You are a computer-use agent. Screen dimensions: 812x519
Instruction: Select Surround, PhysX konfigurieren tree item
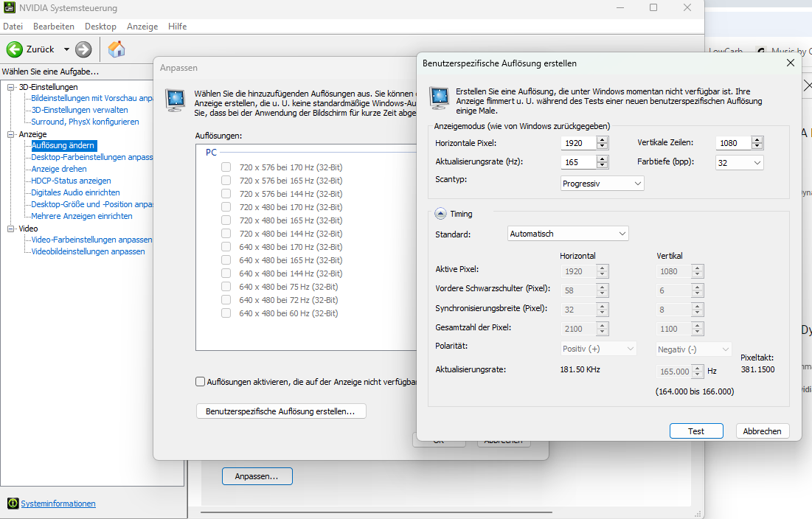tap(85, 122)
